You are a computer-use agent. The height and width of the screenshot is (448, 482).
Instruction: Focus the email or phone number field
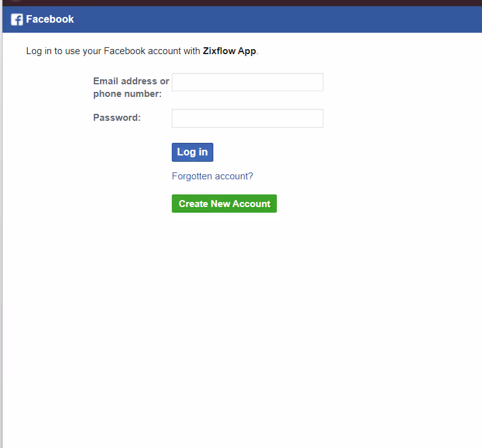247,82
